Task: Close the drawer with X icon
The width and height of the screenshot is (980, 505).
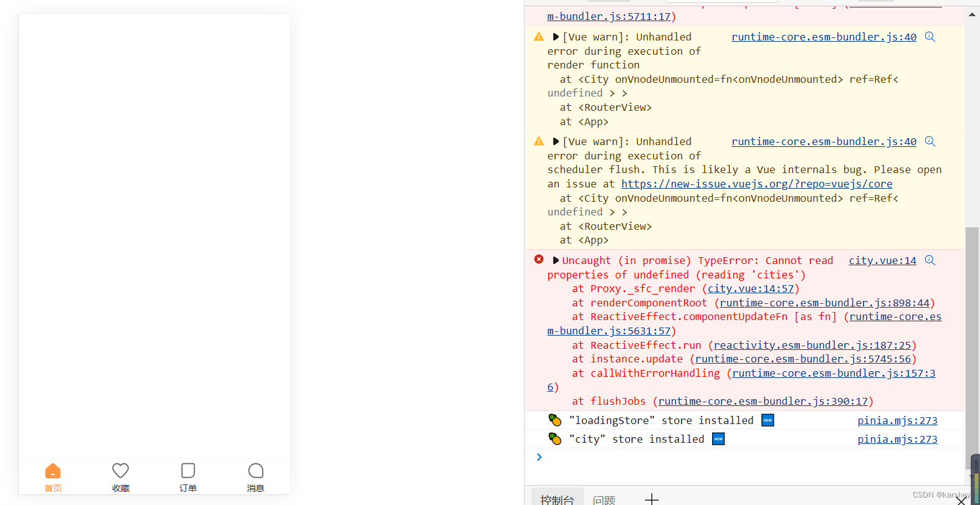Action: (961, 501)
